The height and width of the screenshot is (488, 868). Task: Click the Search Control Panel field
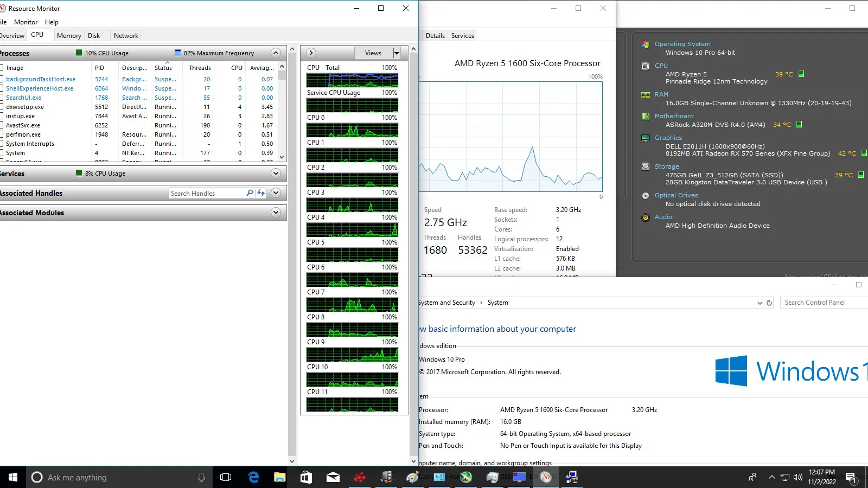pos(824,303)
